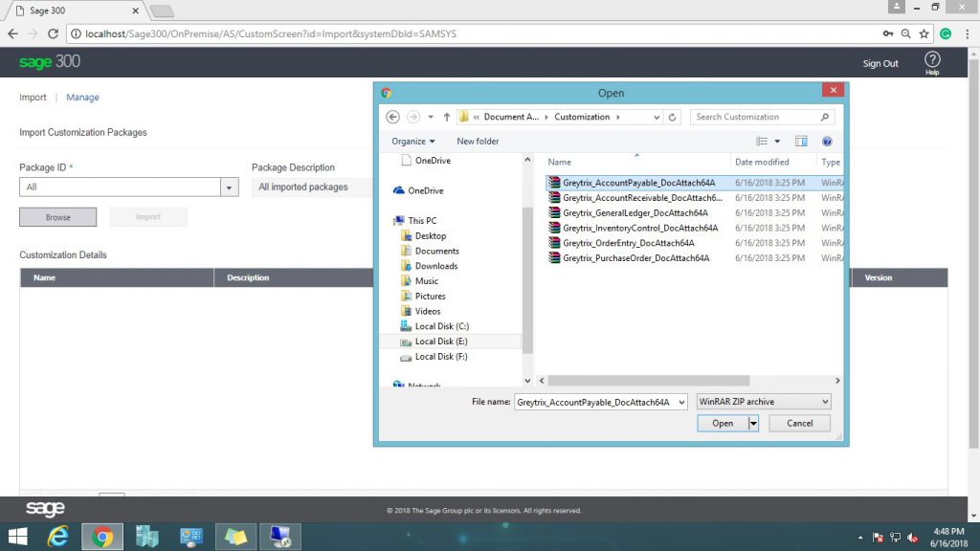The image size is (980, 551).
Task: Toggle the preview pane icon
Action: point(801,142)
